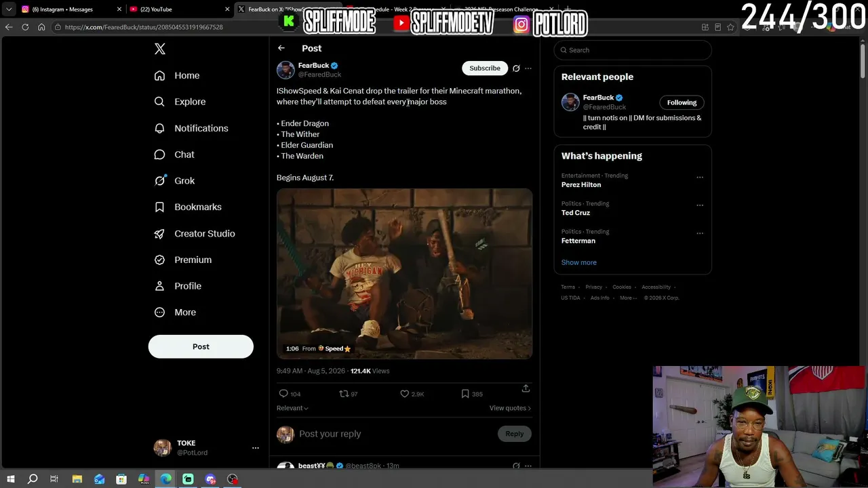
Task: Open the Chat bubble icon
Action: pos(159,155)
